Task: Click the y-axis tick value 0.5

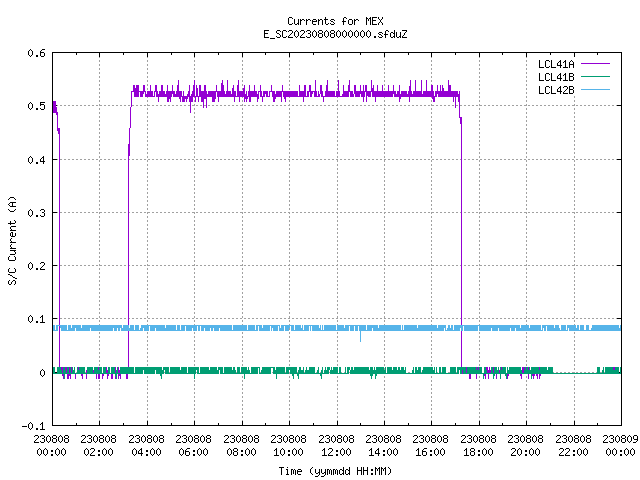Action: pos(36,106)
